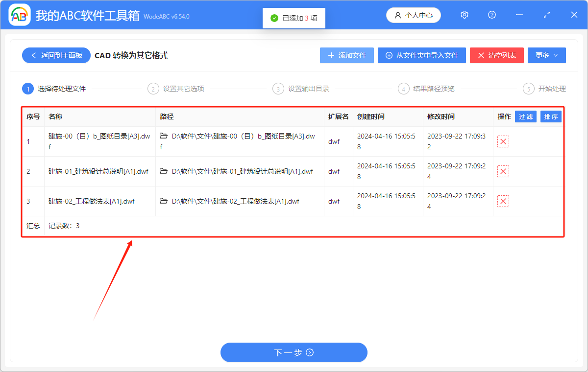
Task: Click the folder icon beside 建施-02 path
Action: pyautogui.click(x=164, y=201)
